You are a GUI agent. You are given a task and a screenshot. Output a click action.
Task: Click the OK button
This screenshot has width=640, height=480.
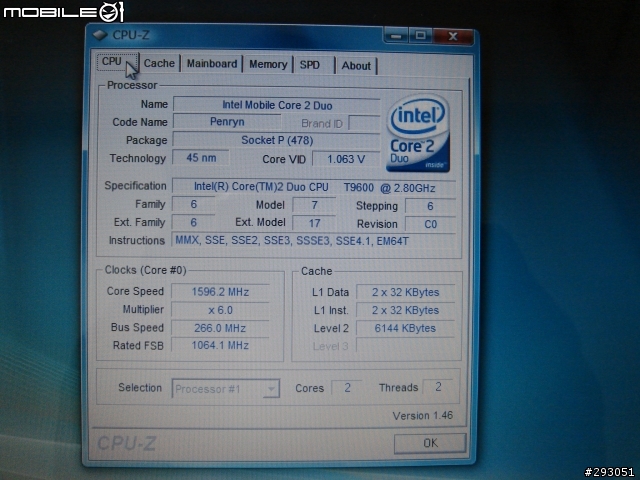(x=430, y=443)
